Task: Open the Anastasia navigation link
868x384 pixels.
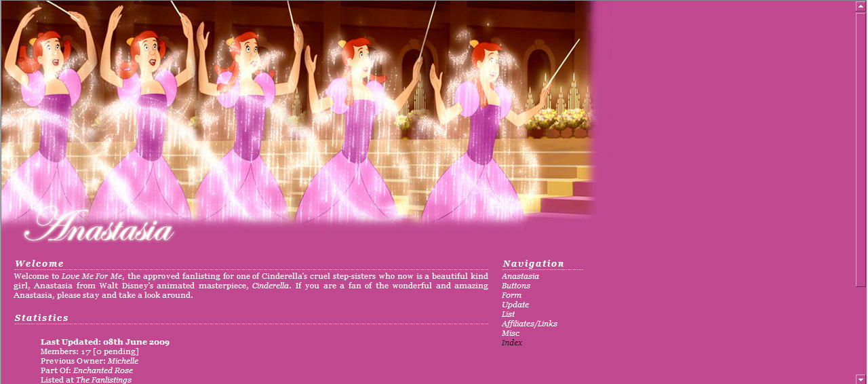Action: tap(520, 277)
